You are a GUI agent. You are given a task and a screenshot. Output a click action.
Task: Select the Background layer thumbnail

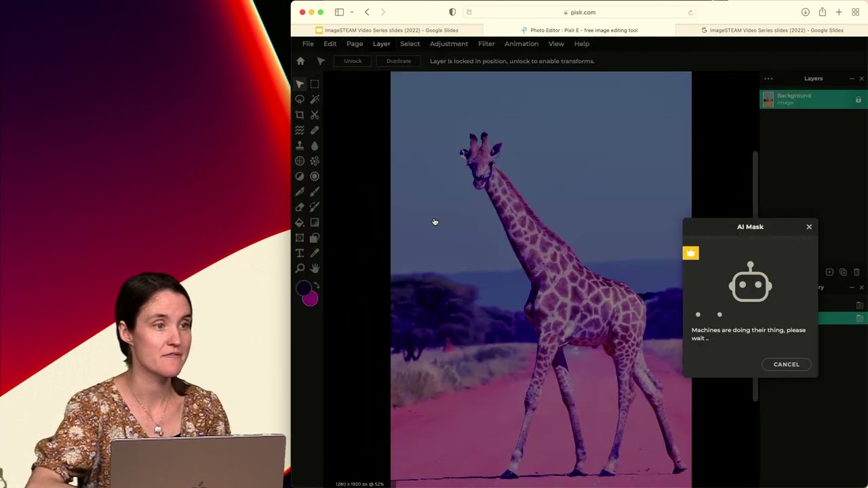pos(768,100)
